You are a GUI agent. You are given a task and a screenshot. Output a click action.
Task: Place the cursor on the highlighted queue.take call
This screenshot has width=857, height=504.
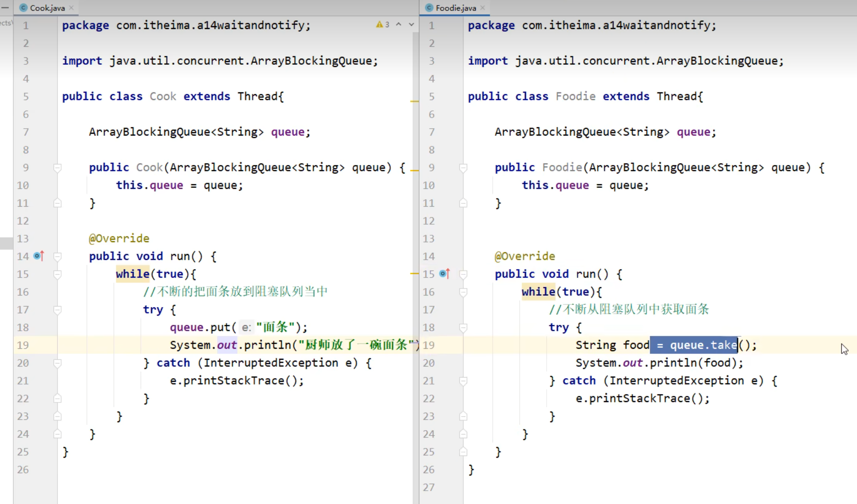[703, 345]
